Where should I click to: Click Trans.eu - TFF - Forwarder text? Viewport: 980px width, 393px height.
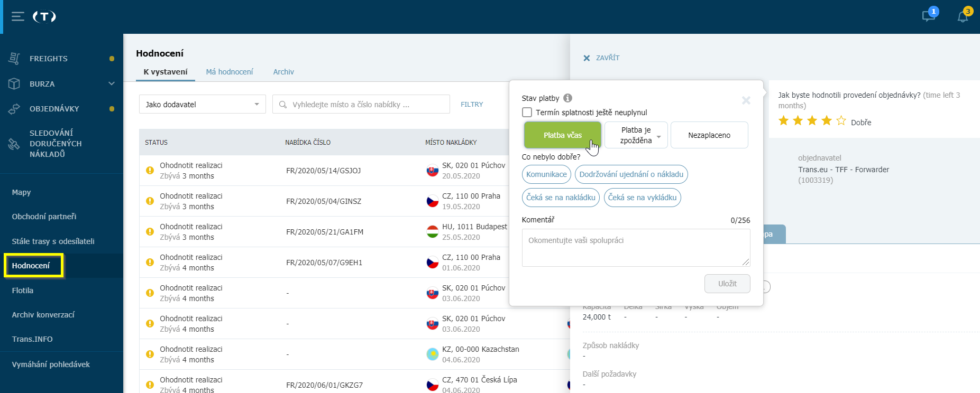pyautogui.click(x=844, y=170)
